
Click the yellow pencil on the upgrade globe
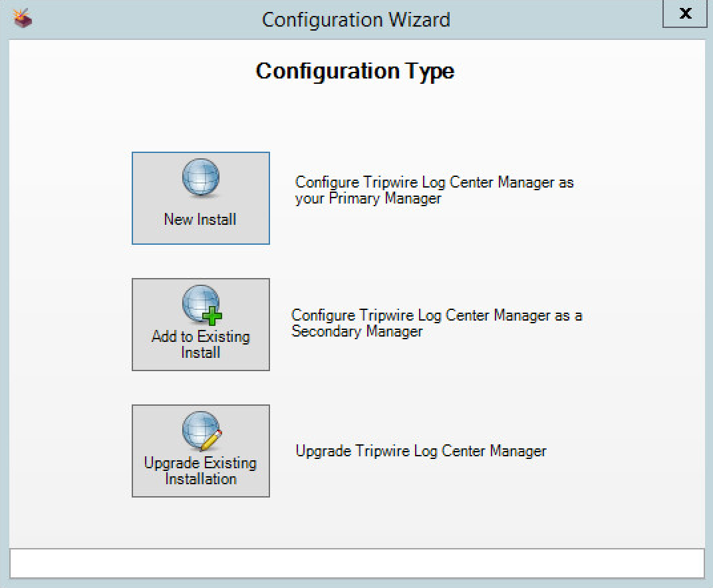tap(212, 440)
